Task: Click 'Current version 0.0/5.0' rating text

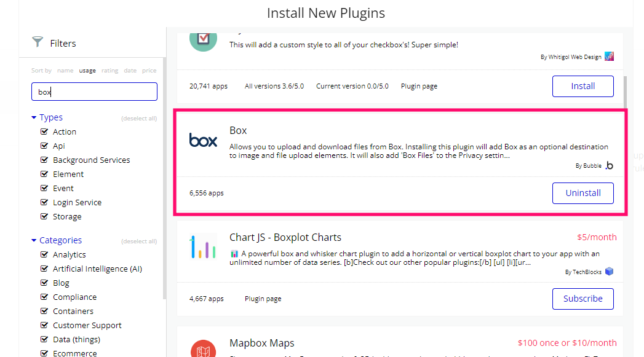Action: tap(352, 86)
